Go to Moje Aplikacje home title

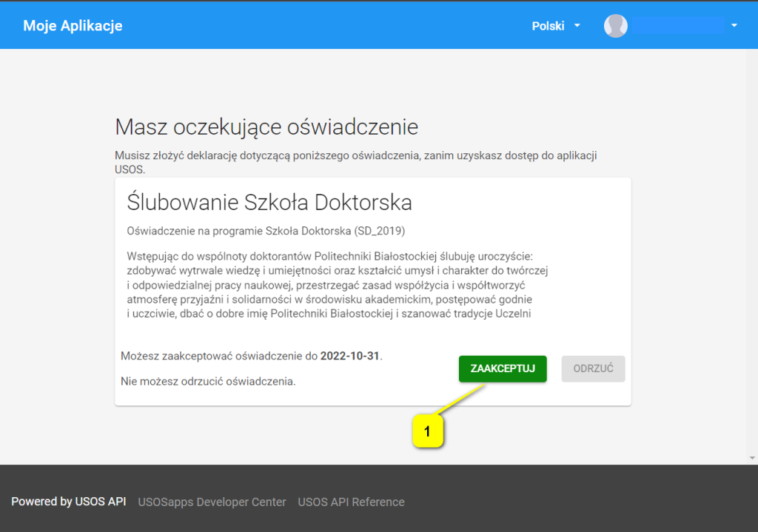pos(73,26)
